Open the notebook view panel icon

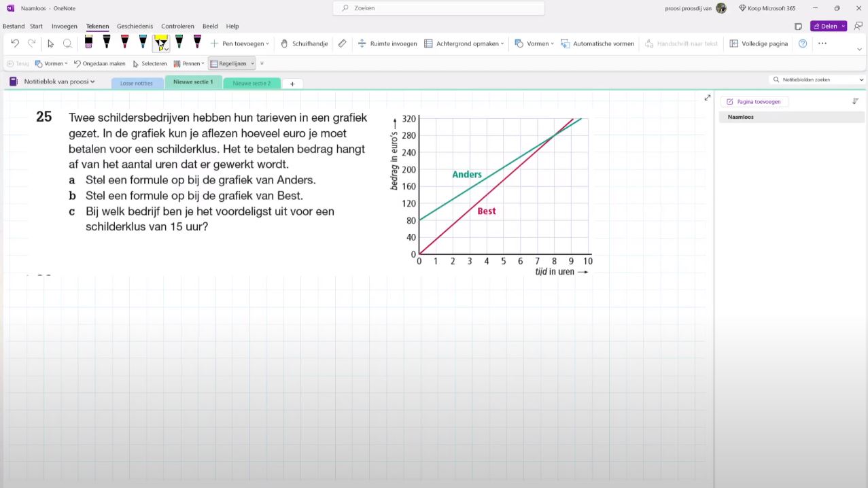point(798,27)
